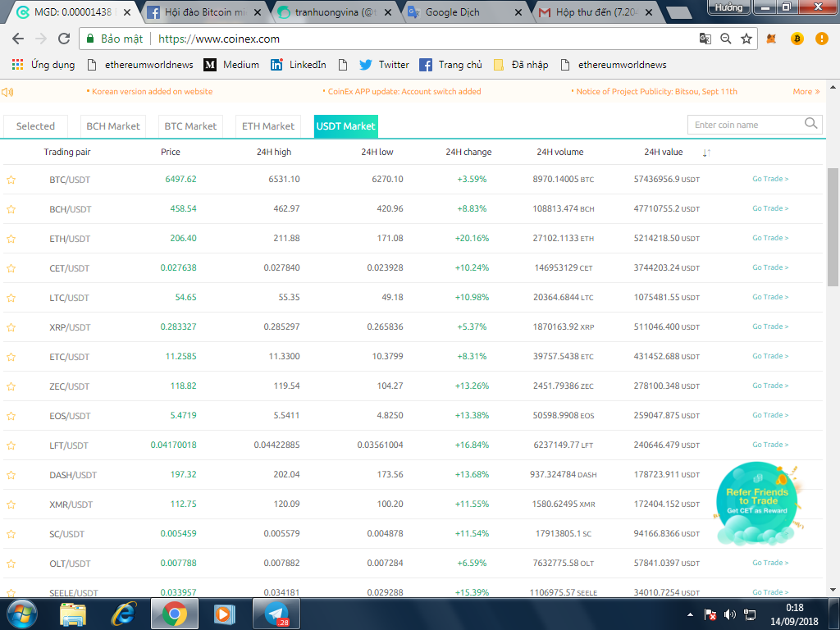The image size is (840, 630).
Task: Click the Refer Friends to Trade badge
Action: [x=756, y=504]
